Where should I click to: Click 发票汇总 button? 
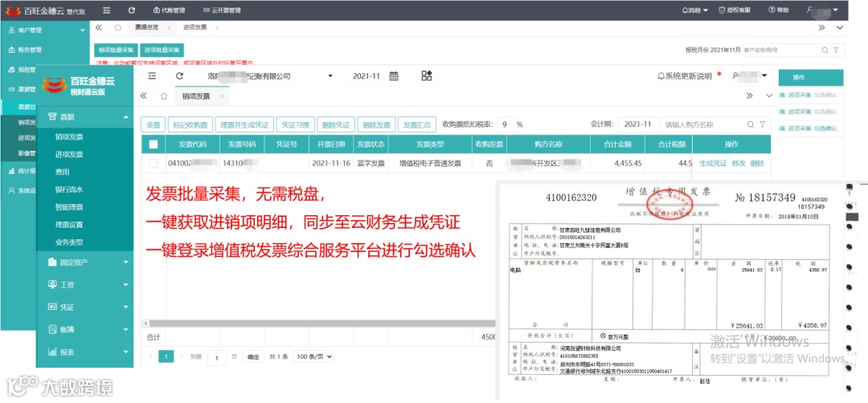point(417,124)
